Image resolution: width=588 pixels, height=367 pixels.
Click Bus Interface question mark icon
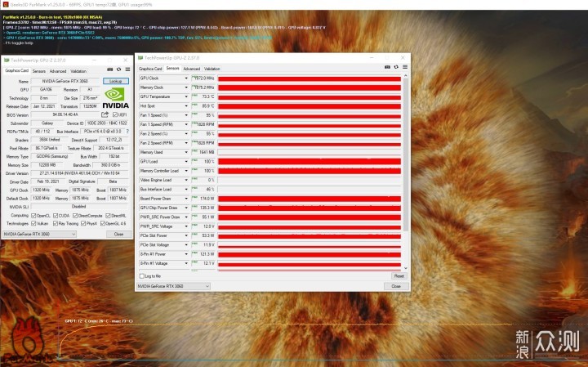click(127, 132)
